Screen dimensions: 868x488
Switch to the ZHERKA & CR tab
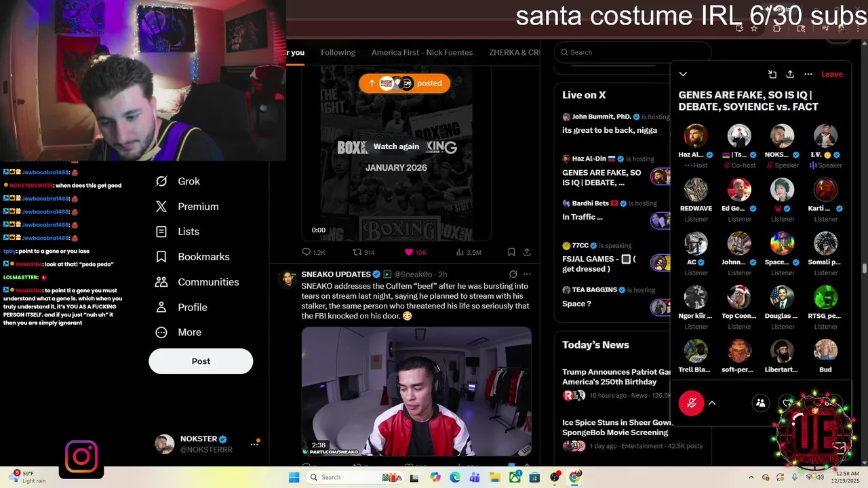coord(514,52)
